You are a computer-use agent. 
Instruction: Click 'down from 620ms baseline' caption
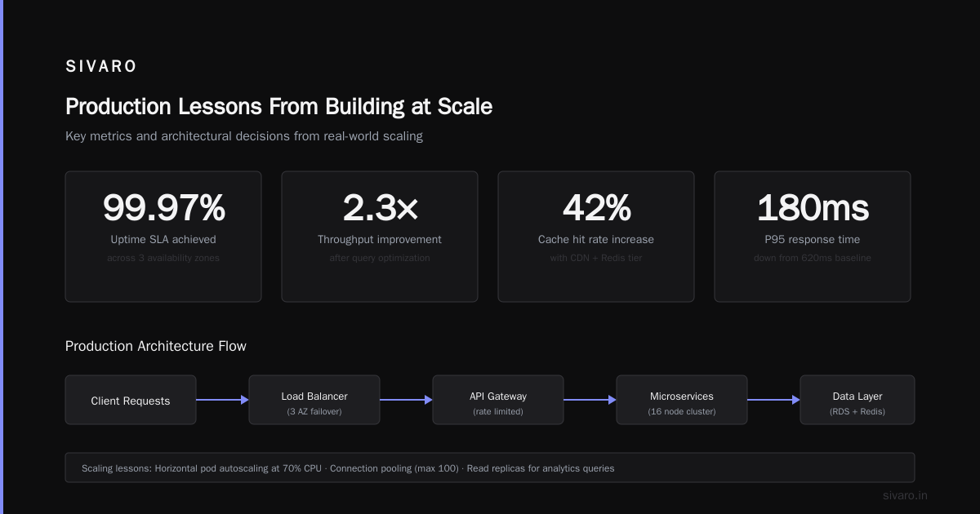coord(813,258)
